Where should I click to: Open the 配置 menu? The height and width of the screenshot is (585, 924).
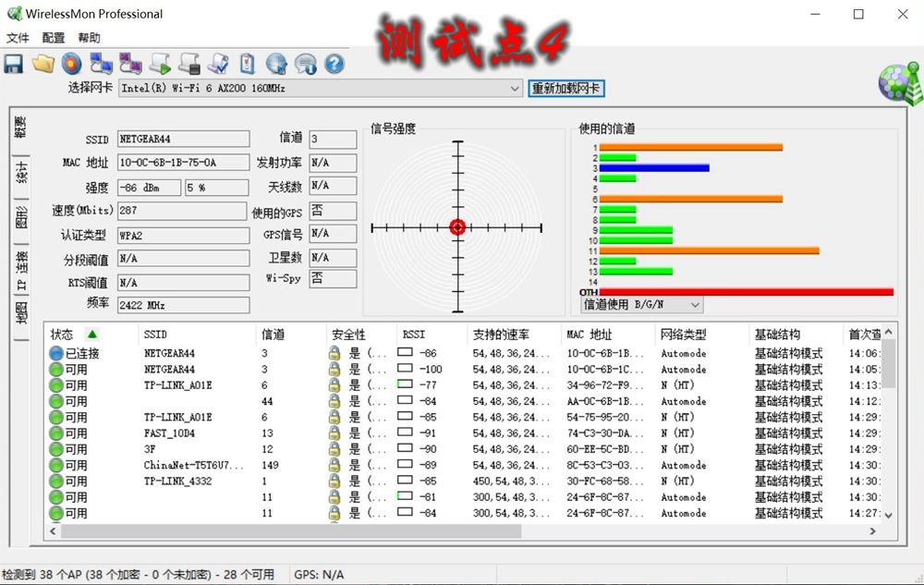coord(54,38)
